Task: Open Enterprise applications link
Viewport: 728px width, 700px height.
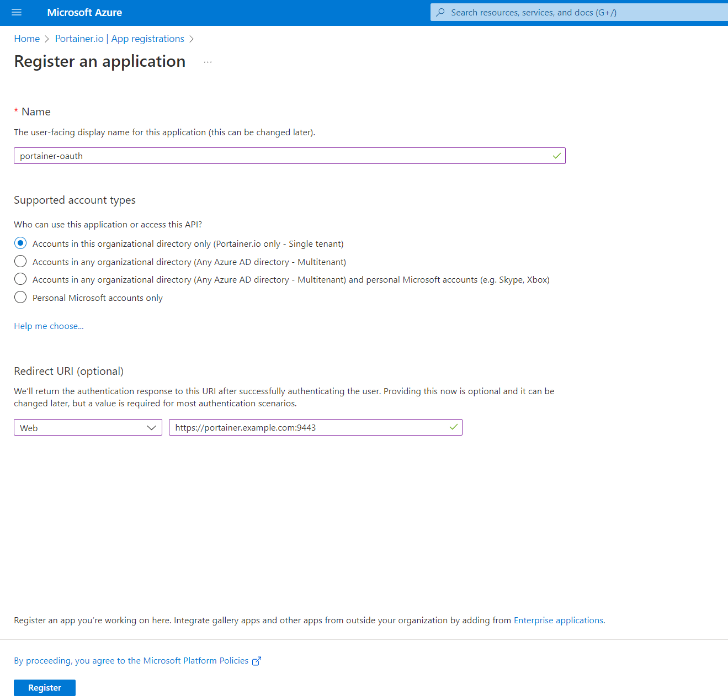Action: (x=558, y=621)
